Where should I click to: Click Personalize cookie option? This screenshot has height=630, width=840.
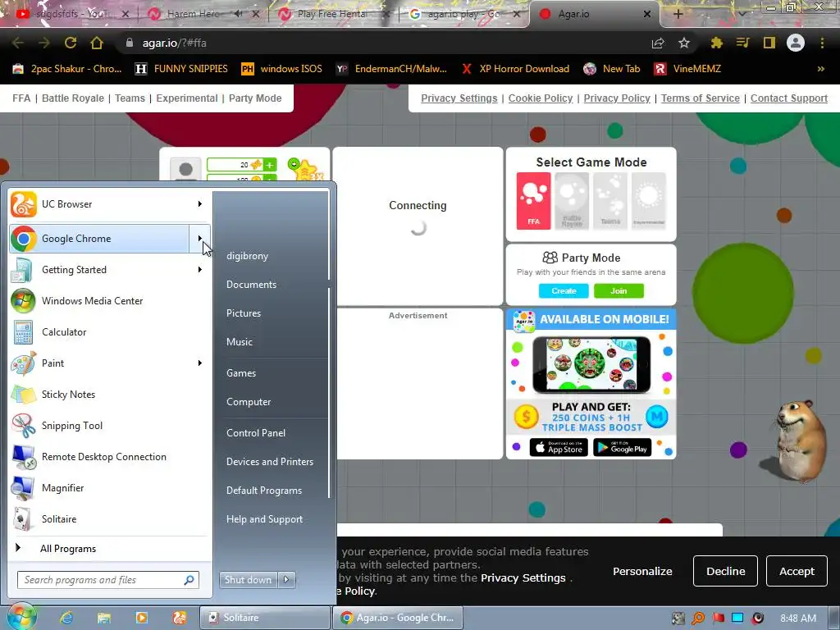tap(642, 571)
